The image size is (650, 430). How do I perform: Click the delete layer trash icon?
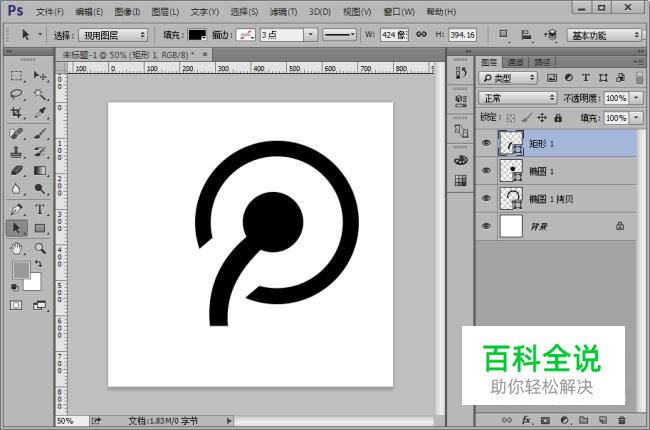point(621,420)
